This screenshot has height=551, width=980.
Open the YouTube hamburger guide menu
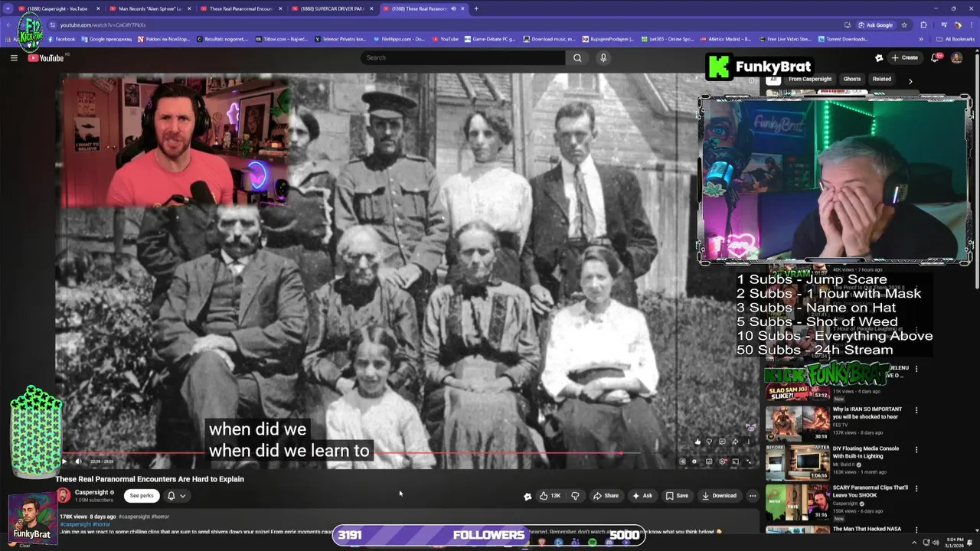pos(14,57)
